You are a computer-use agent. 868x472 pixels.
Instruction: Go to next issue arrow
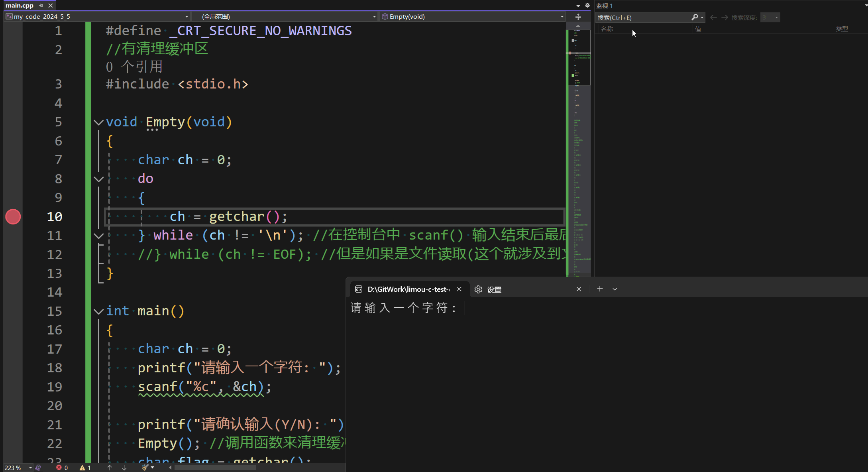pyautogui.click(x=124, y=468)
